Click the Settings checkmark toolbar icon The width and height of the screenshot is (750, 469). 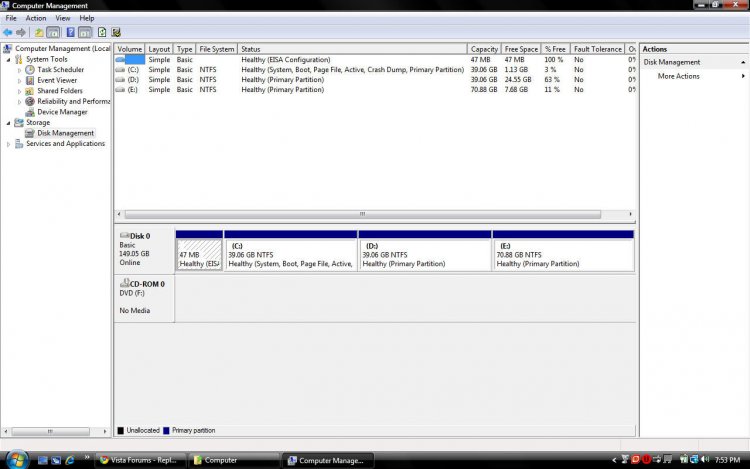point(116,33)
